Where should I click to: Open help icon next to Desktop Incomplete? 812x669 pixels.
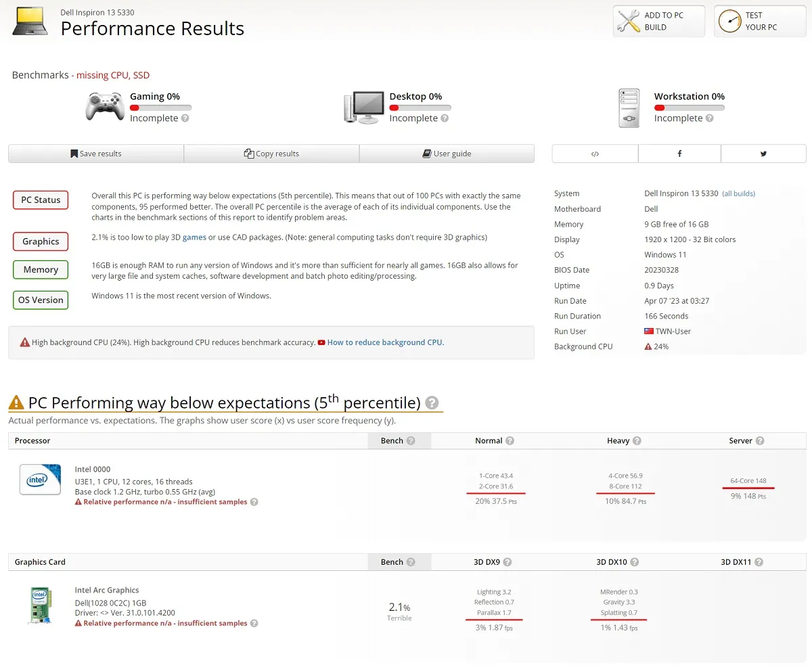pyautogui.click(x=445, y=118)
